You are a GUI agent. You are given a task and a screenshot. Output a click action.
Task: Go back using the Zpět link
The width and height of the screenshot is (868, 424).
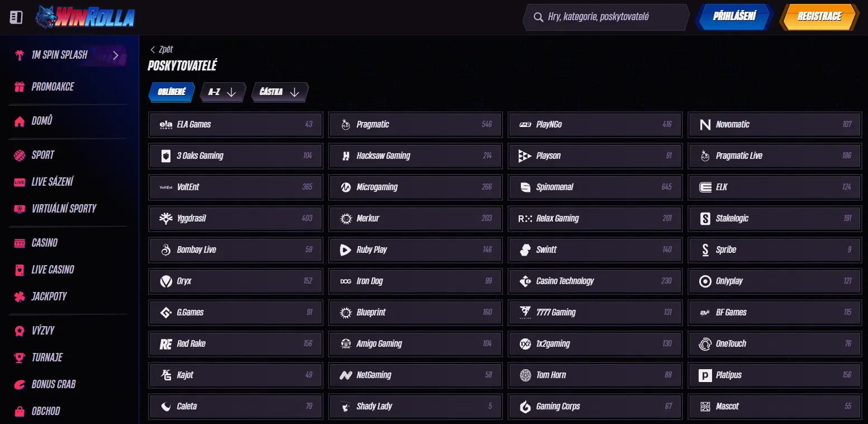(x=162, y=49)
